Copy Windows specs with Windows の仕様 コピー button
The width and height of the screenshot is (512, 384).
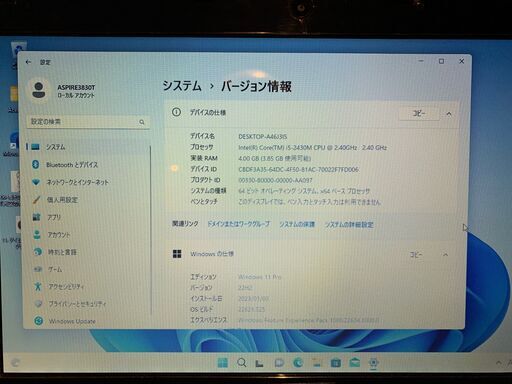416,255
